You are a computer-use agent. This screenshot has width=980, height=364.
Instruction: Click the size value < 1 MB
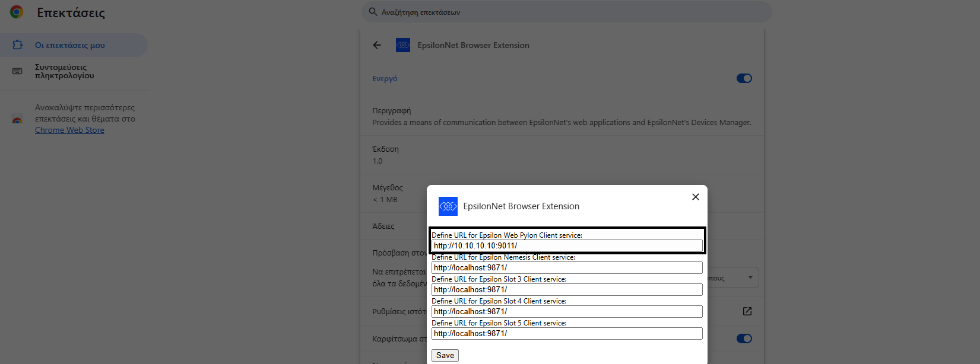click(385, 200)
